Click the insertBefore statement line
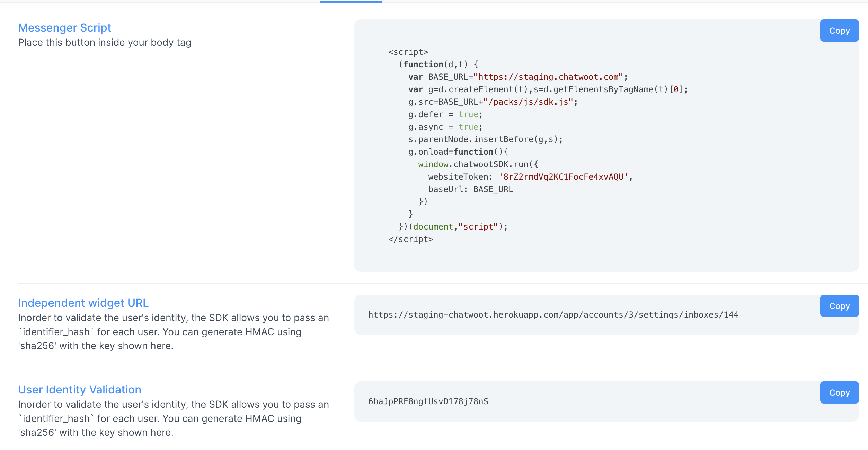 point(485,139)
